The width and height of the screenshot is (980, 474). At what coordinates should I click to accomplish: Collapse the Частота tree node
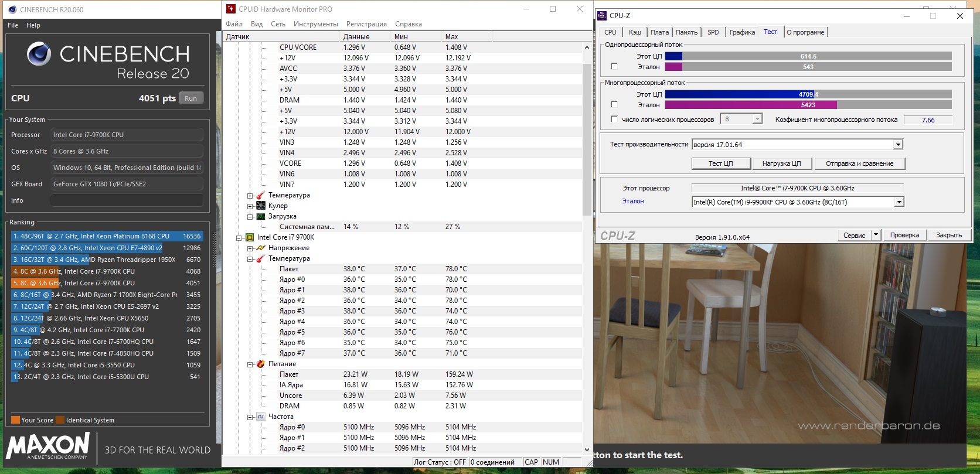(x=250, y=417)
